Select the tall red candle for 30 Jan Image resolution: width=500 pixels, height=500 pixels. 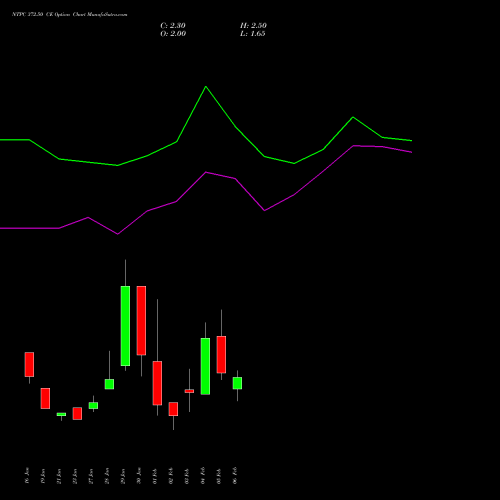pos(141,320)
